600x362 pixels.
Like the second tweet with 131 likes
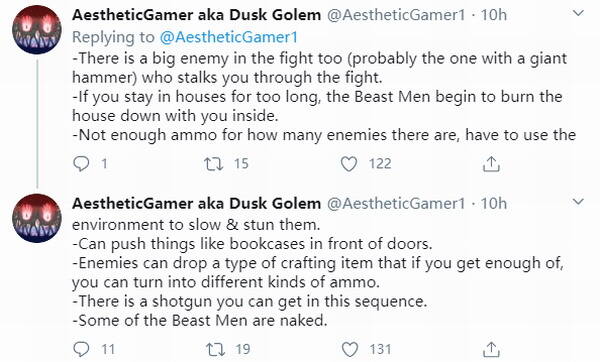click(x=349, y=349)
